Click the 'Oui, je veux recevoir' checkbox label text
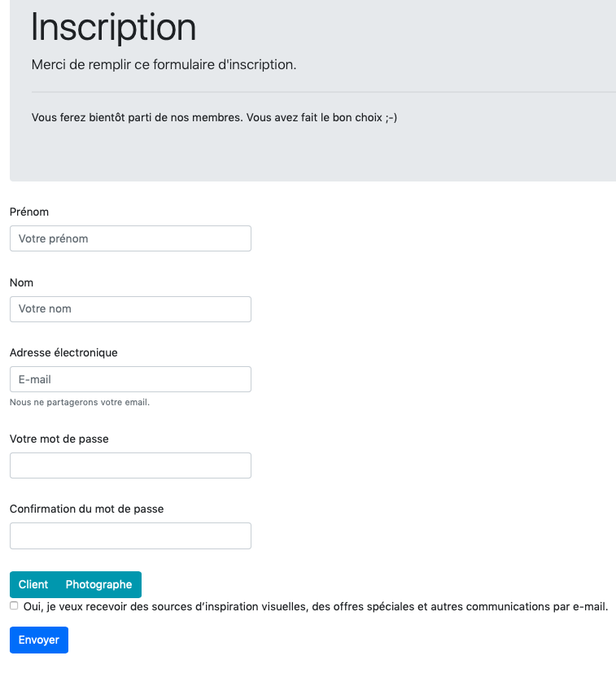This screenshot has height=673, width=616. point(316,606)
